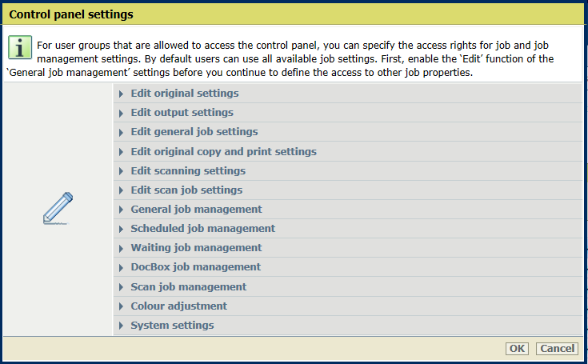Open the Waiting job management section
The width and height of the screenshot is (588, 364).
point(348,248)
